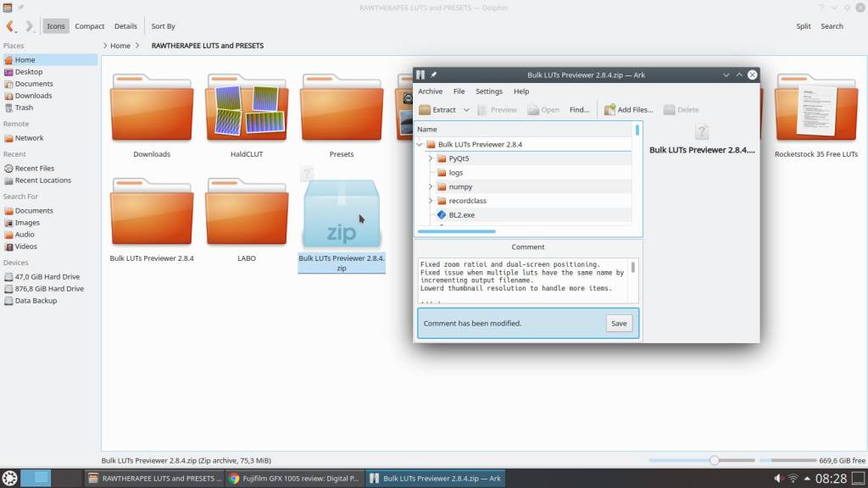Open the 876,8 GiB Hard Drive device

point(49,289)
